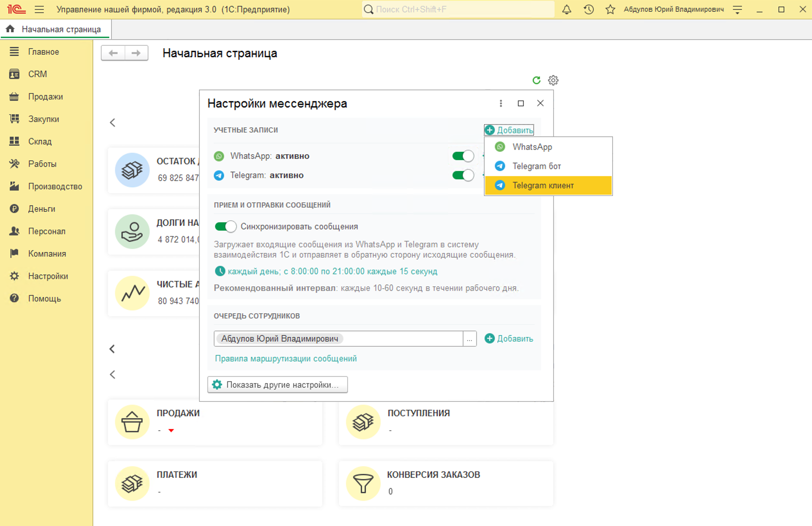
Task: Click the notifications bell icon
Action: pyautogui.click(x=566, y=10)
